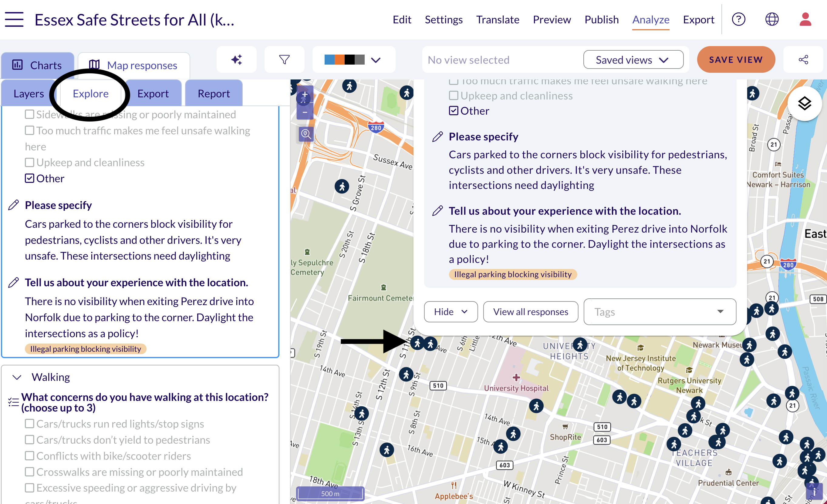The height and width of the screenshot is (504, 827).
Task: Click Publish in top navigation
Action: [602, 19]
